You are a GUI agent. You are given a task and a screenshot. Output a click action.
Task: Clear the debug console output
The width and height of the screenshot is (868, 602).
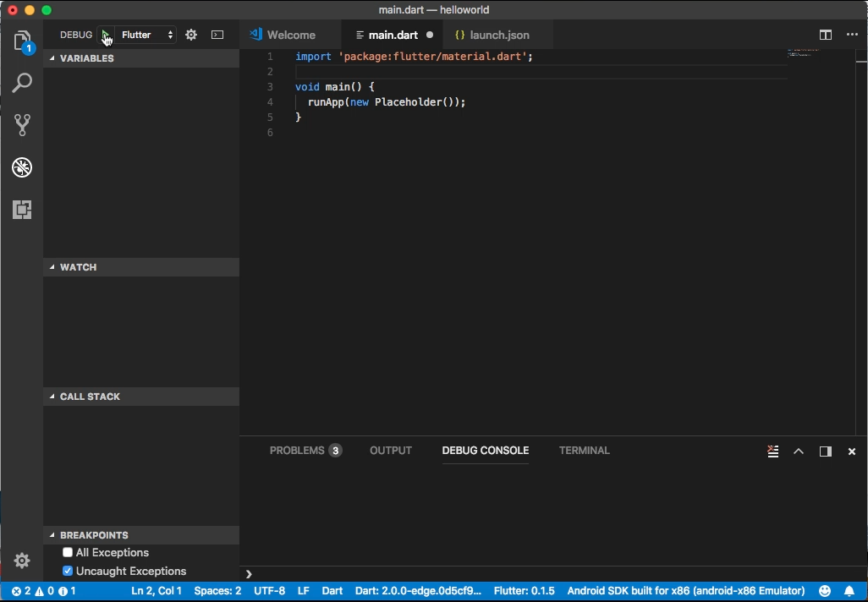tap(772, 451)
